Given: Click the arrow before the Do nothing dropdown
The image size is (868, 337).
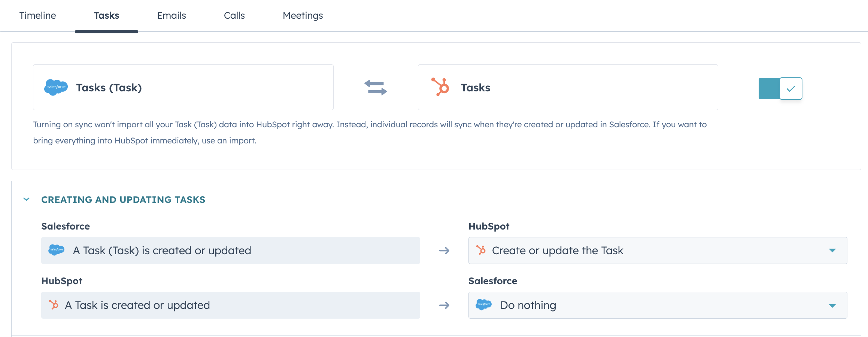Looking at the screenshot, I should [444, 305].
